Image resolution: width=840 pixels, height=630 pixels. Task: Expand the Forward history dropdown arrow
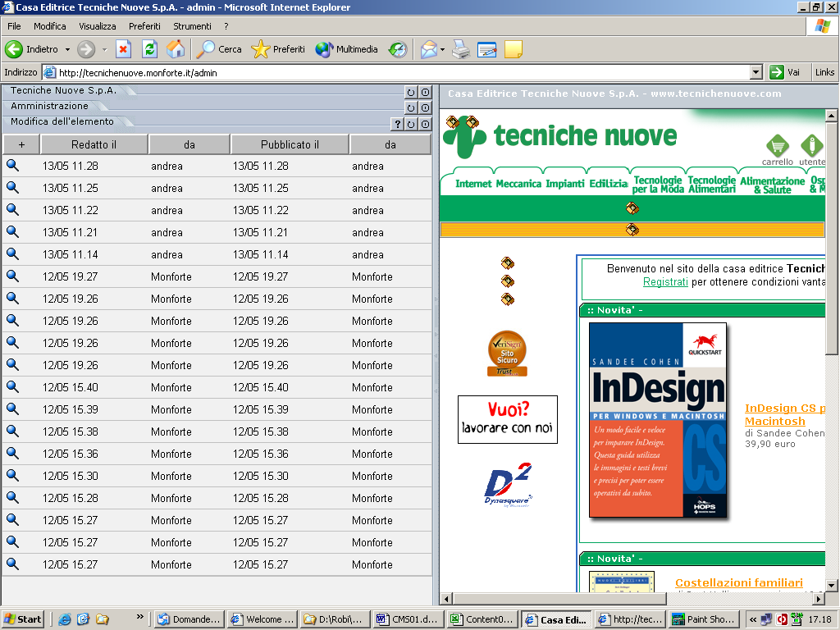pos(104,49)
